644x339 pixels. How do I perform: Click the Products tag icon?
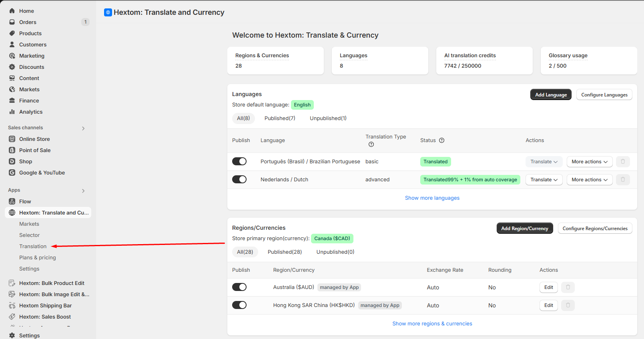tap(12, 33)
